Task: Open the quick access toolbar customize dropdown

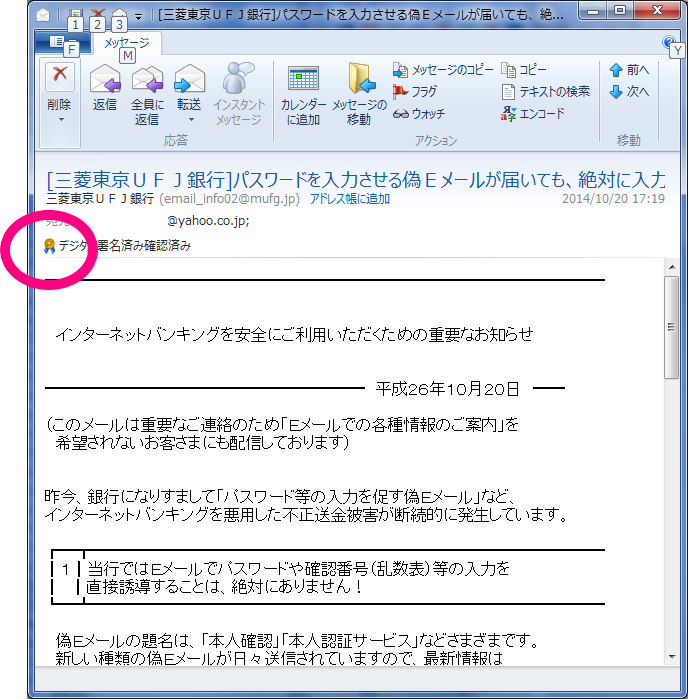Action: coord(139,17)
